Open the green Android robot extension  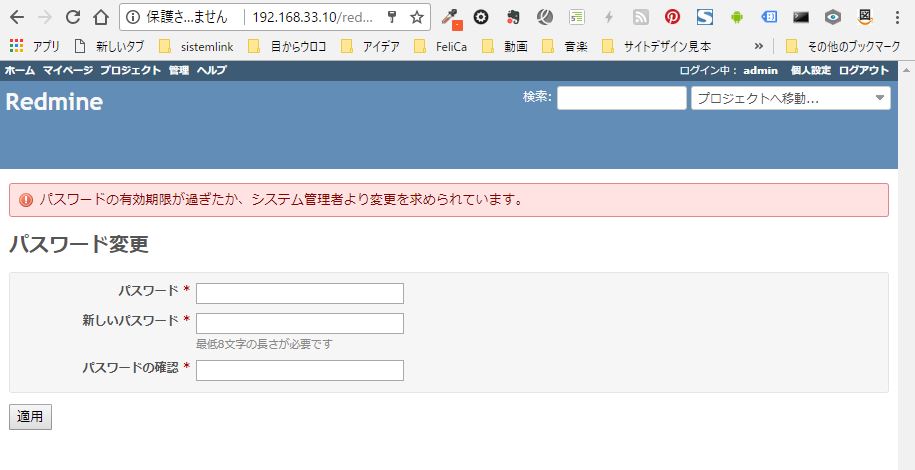737,17
